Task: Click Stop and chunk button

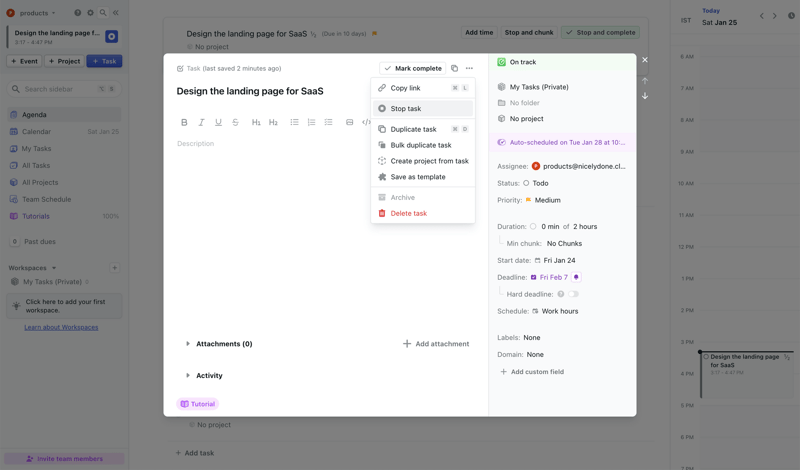Action: (x=529, y=33)
